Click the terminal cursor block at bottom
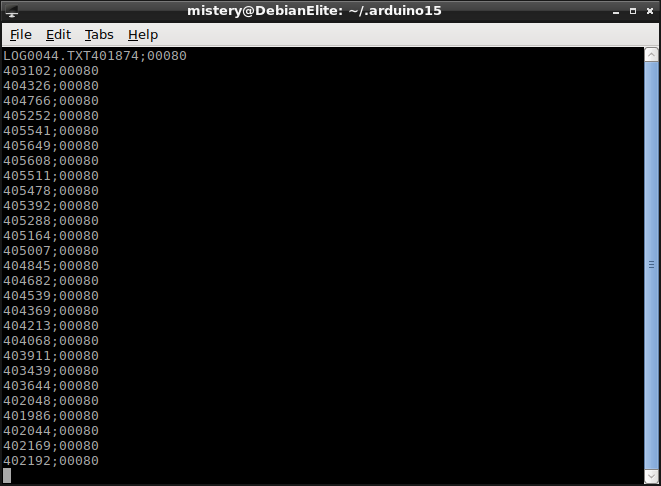Screen dimensions: 661x486 point(7,476)
